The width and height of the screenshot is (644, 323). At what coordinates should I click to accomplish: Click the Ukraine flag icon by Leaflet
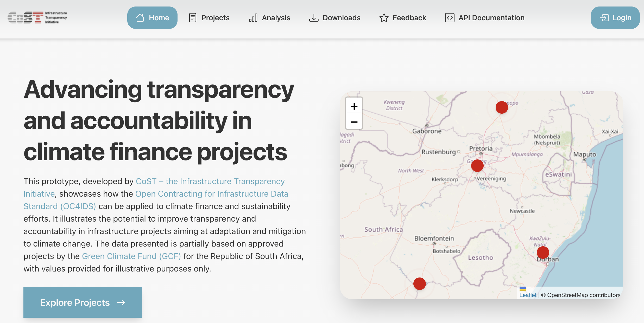click(523, 289)
